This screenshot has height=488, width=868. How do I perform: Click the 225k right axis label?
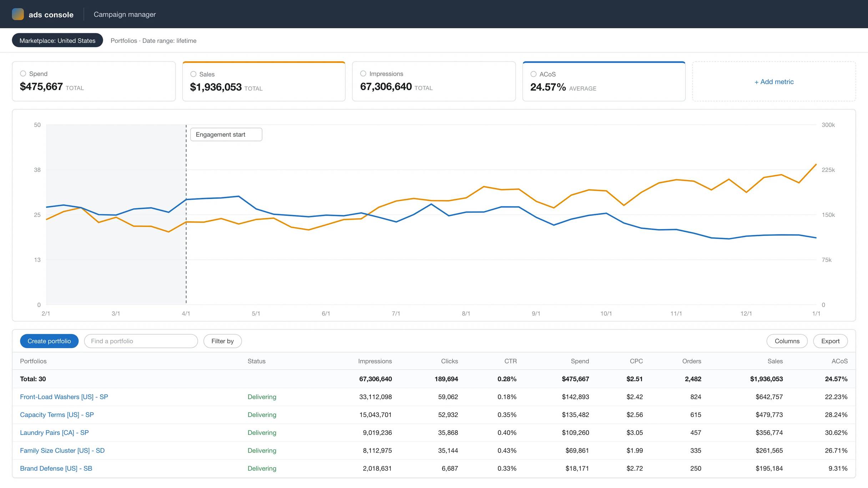(828, 170)
